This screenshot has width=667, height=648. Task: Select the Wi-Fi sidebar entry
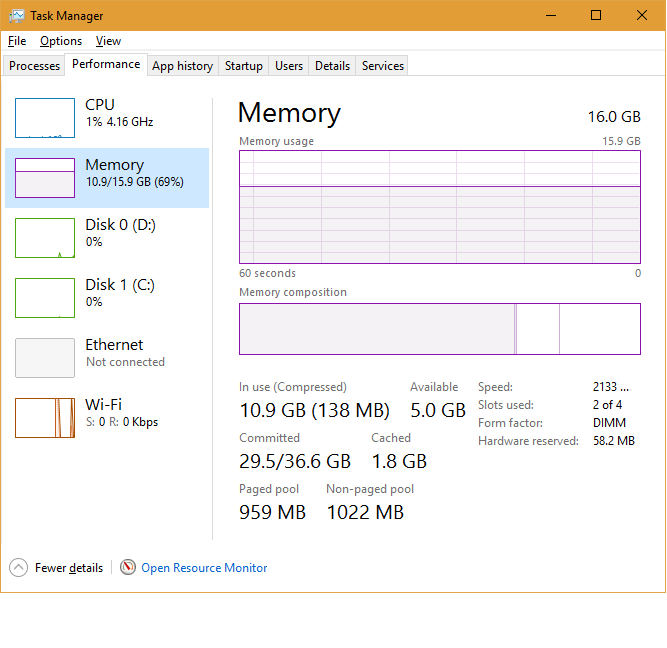[107, 418]
